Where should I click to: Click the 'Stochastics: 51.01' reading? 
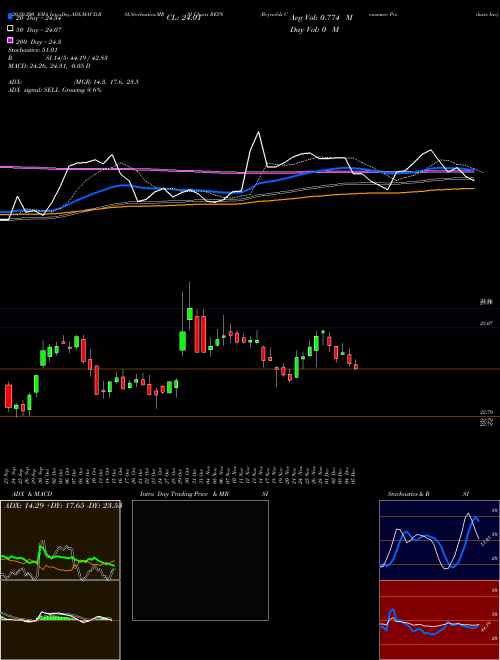point(32,50)
